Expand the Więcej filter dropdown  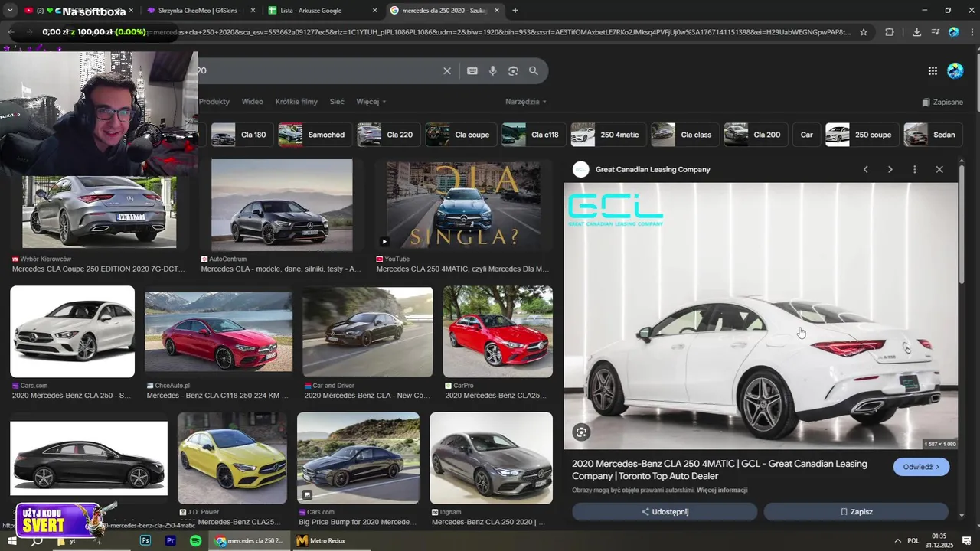coord(371,101)
